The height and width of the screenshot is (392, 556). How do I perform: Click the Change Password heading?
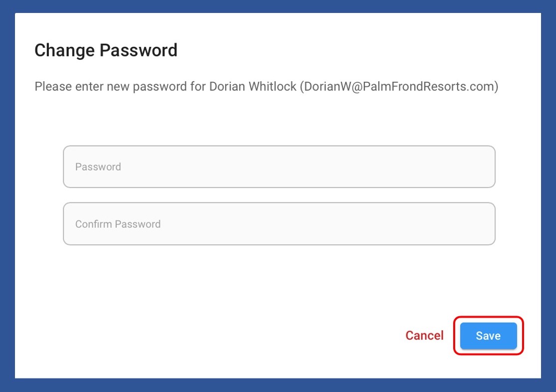click(x=106, y=50)
